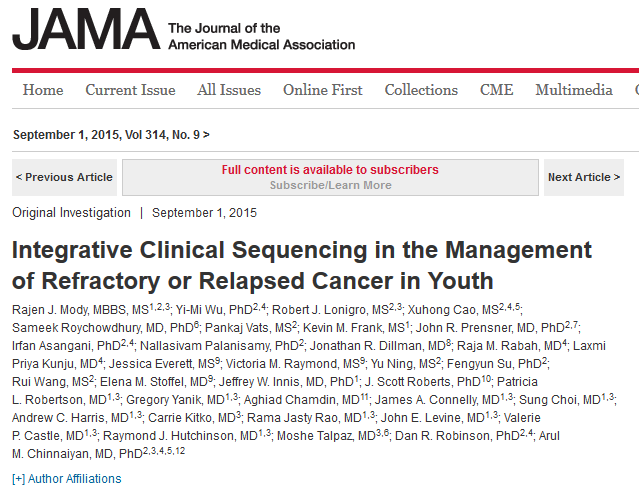Screen dimensions: 639x495
Task: Click the article title heading
Action: pos(302,265)
